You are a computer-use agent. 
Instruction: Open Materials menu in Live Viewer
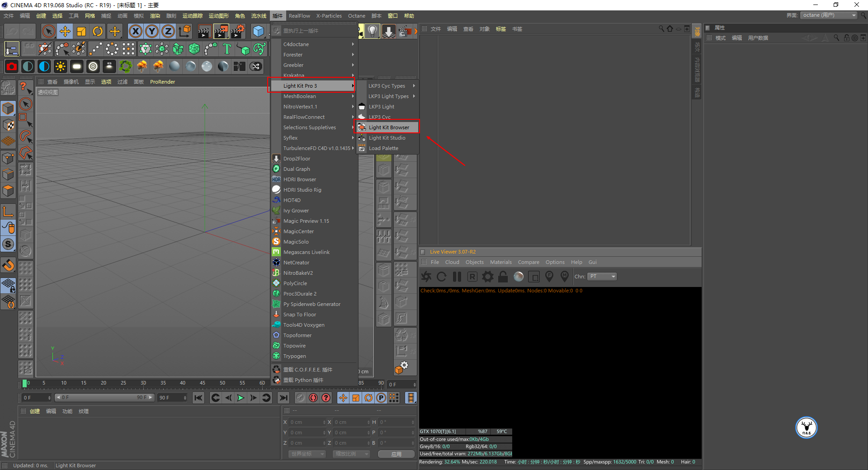pyautogui.click(x=501, y=262)
